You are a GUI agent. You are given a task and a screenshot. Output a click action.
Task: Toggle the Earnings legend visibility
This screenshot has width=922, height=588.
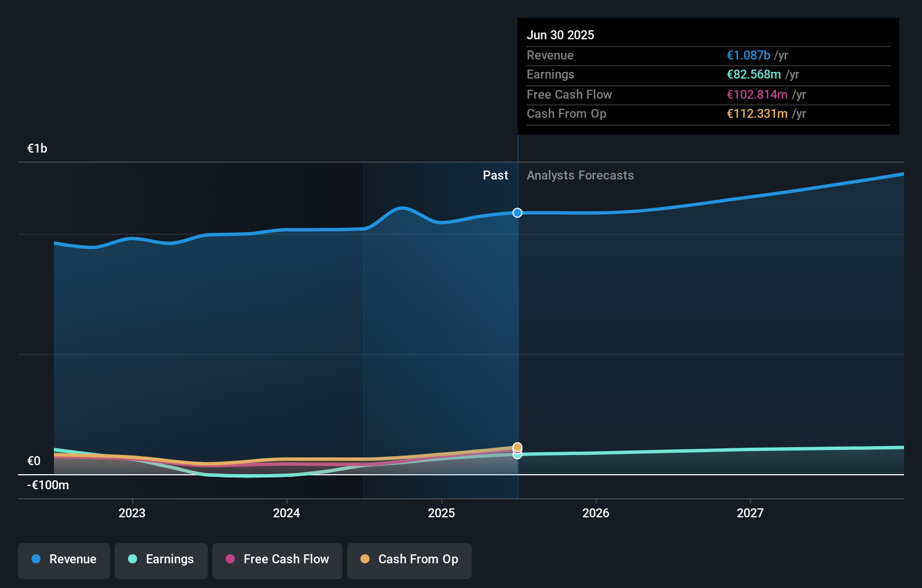point(161,561)
